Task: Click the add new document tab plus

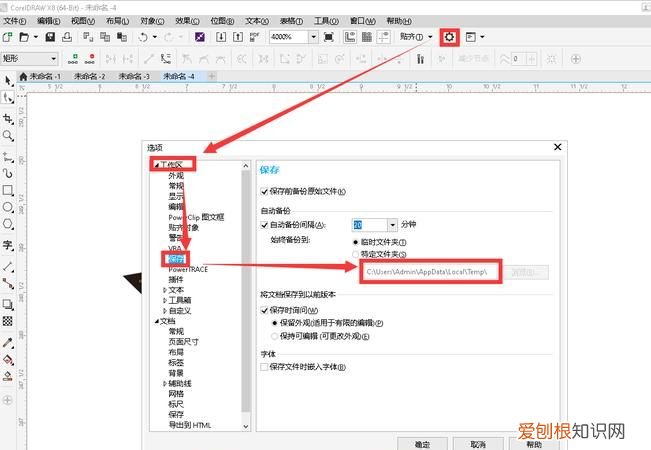Action: 212,76
